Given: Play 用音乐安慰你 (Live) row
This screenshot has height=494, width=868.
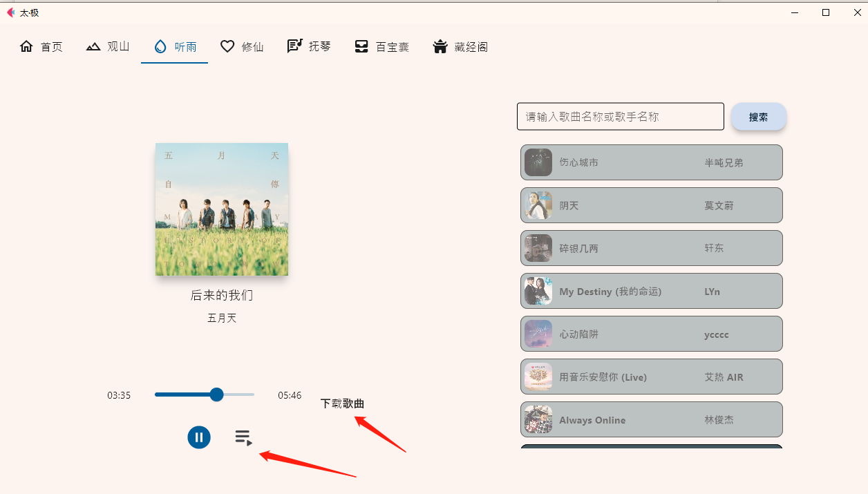Looking at the screenshot, I should [x=652, y=377].
